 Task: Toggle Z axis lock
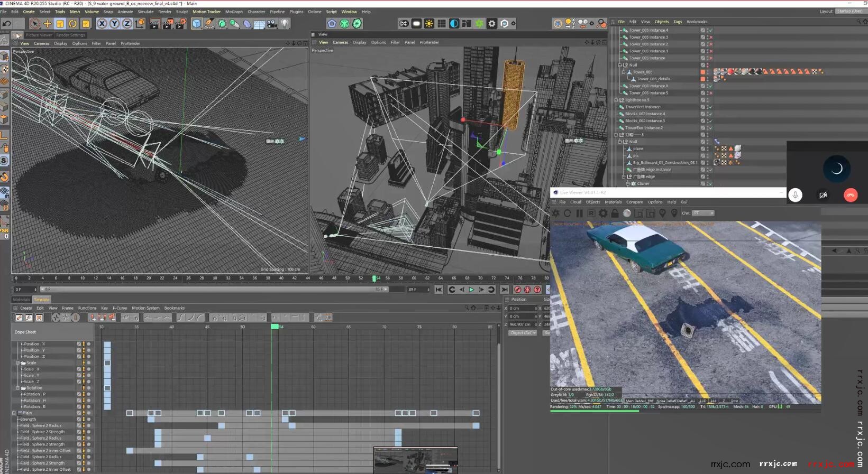(127, 23)
